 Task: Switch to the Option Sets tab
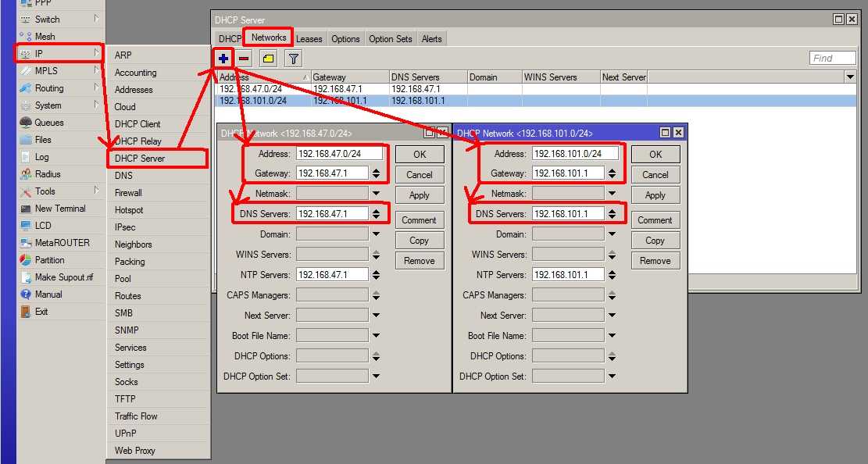(x=391, y=39)
